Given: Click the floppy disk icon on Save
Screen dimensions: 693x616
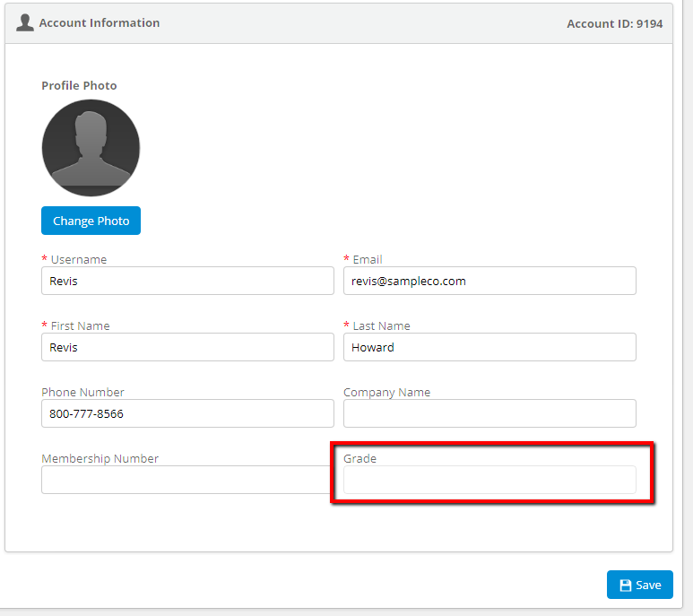Looking at the screenshot, I should [x=626, y=586].
